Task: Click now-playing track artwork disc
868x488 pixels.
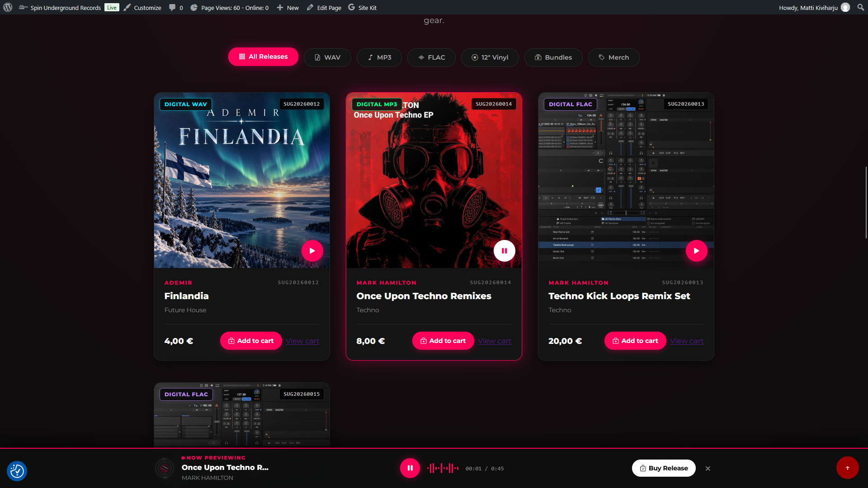Action: pyautogui.click(x=165, y=469)
